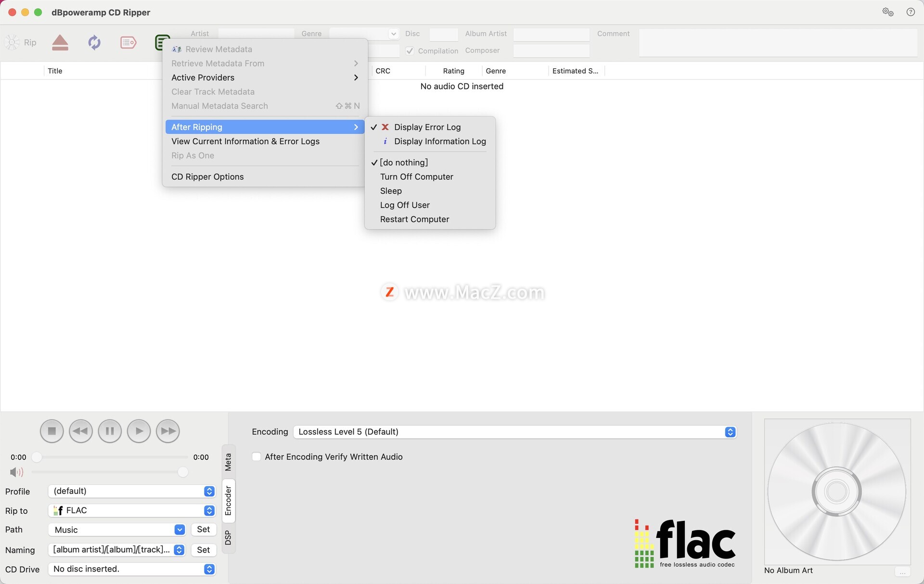Expand the Active Providers submenu
The height and width of the screenshot is (584, 924).
pos(265,77)
